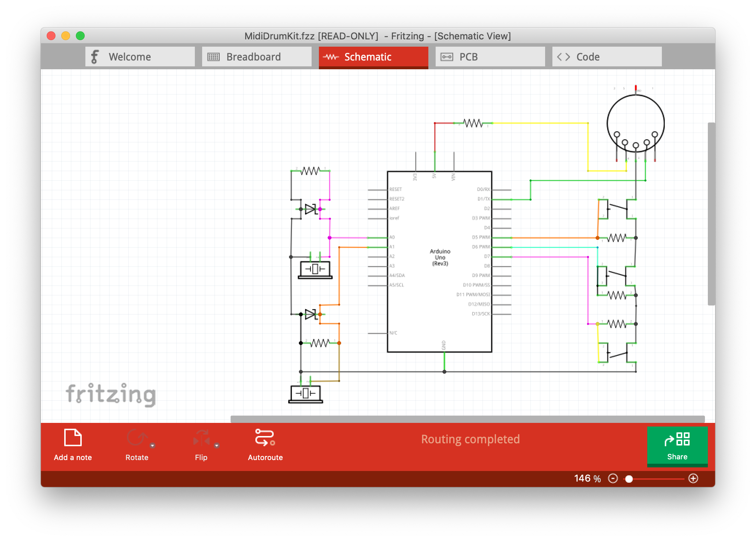Click the GND junction dot on ground wire
The image size is (756, 541).
(444, 372)
